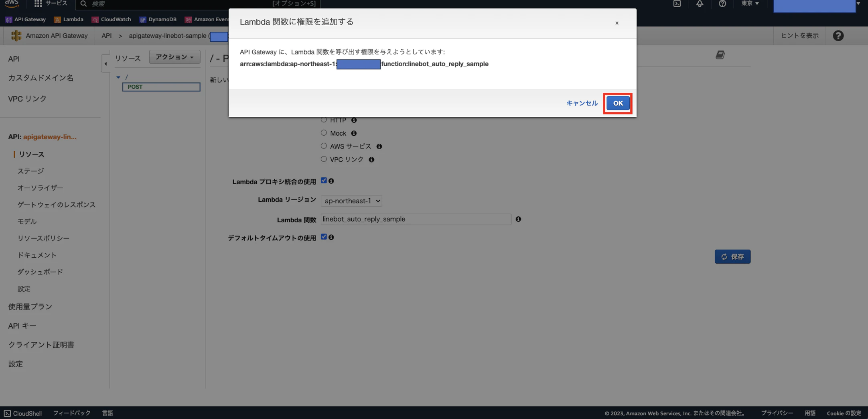Open クライアント証明書 in sidebar

point(41,345)
